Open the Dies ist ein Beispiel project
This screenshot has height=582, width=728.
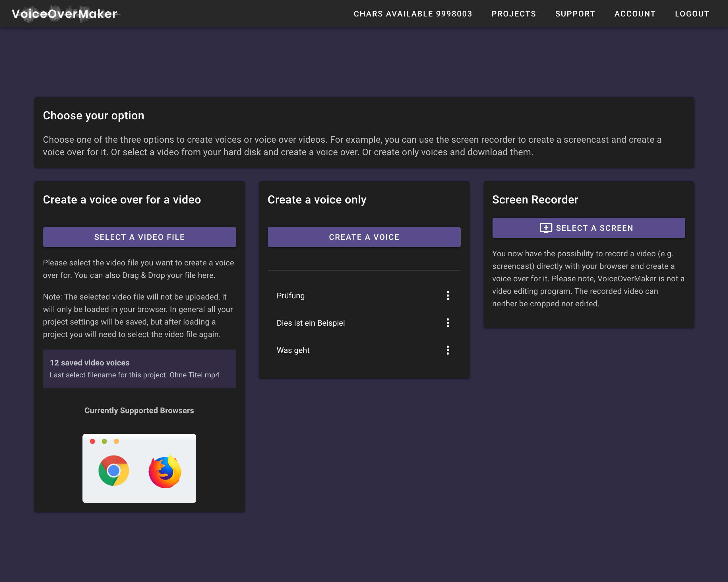(311, 323)
